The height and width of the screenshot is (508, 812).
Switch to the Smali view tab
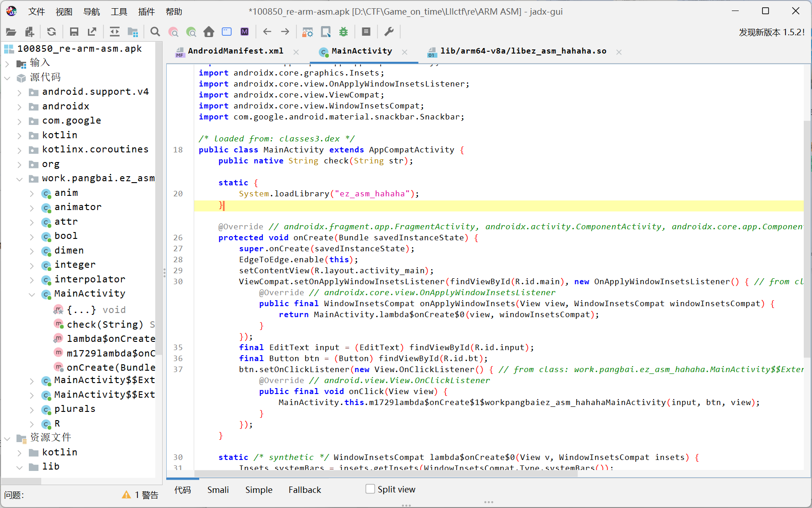218,490
